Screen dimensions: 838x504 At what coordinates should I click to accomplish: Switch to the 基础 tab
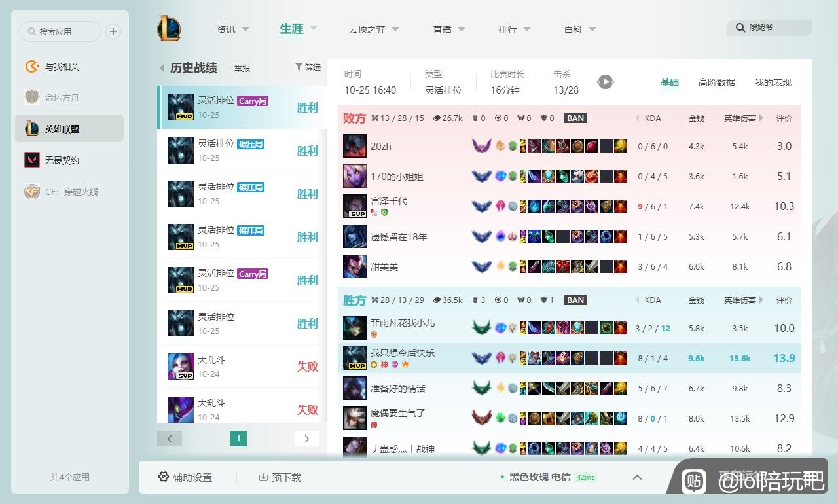pos(670,82)
